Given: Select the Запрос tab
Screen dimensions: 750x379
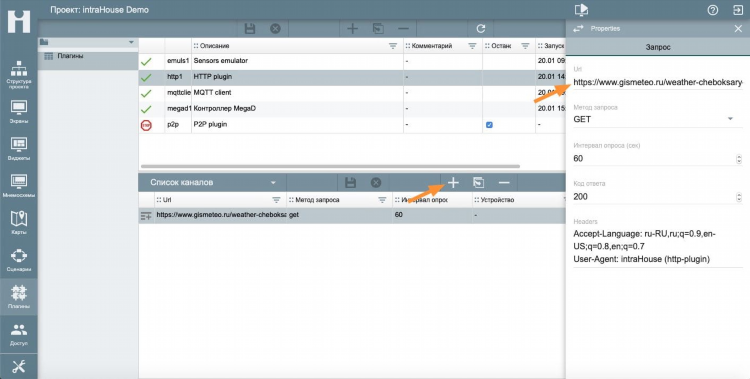Looking at the screenshot, I should click(658, 47).
